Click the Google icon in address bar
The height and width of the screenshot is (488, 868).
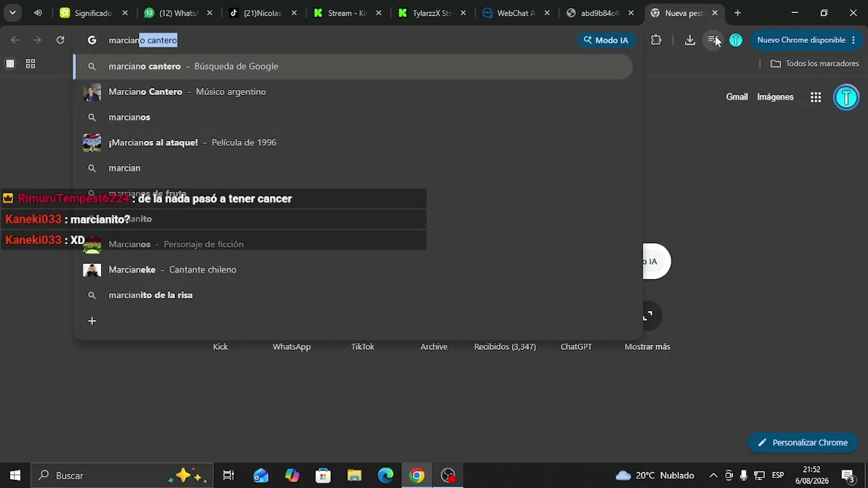92,40
